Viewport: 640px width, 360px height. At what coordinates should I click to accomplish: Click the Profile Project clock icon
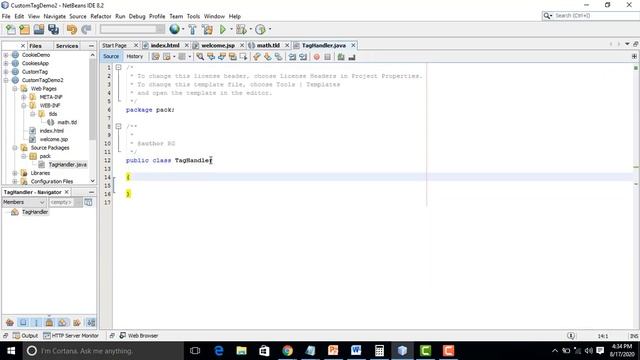tap(260, 29)
